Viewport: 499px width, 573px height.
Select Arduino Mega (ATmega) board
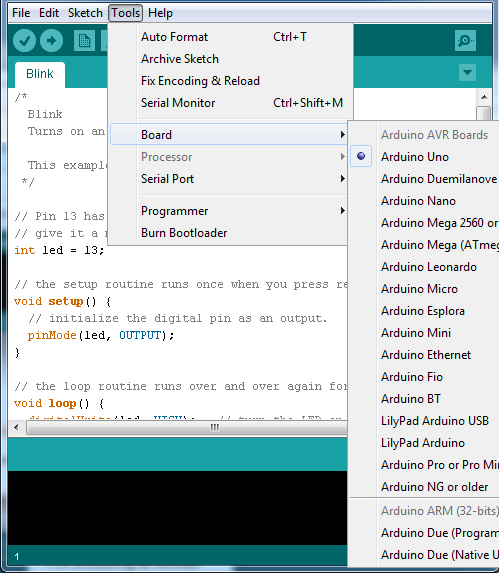(424, 245)
